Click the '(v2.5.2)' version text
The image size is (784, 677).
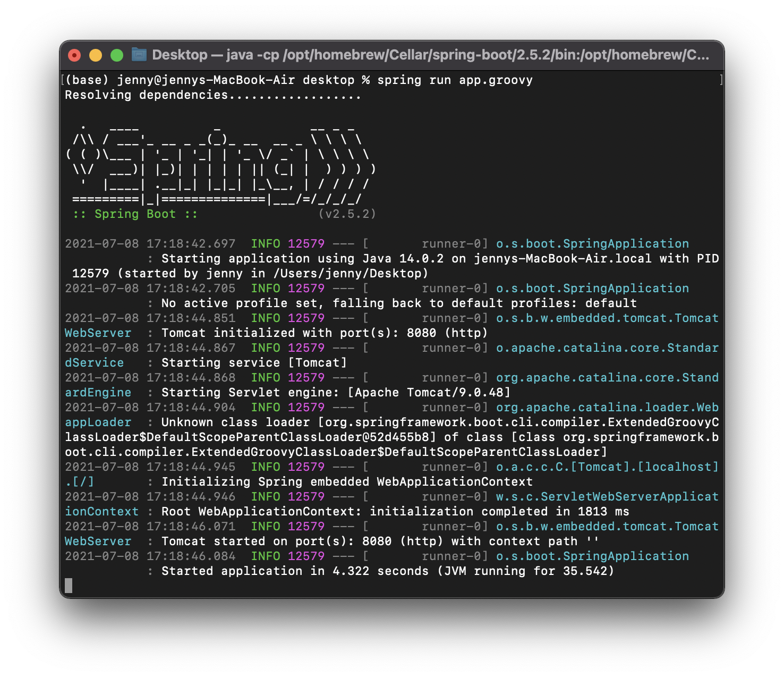pos(347,214)
